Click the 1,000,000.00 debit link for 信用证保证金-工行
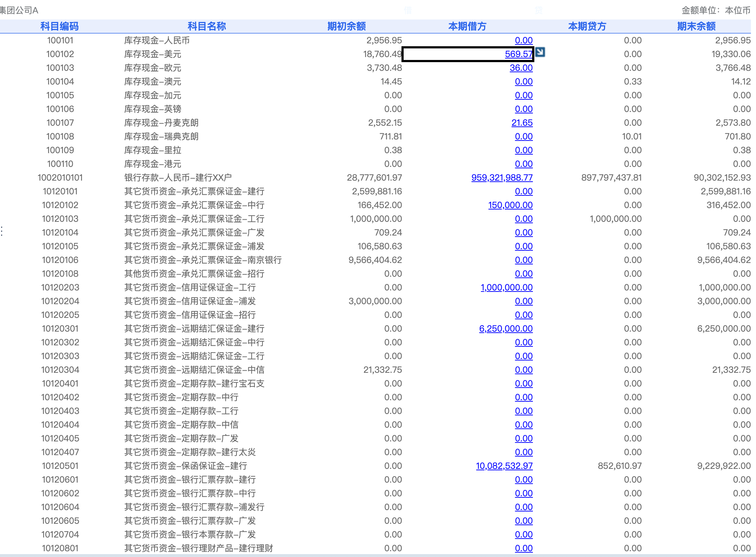The width and height of the screenshot is (756, 557). pyautogui.click(x=506, y=288)
